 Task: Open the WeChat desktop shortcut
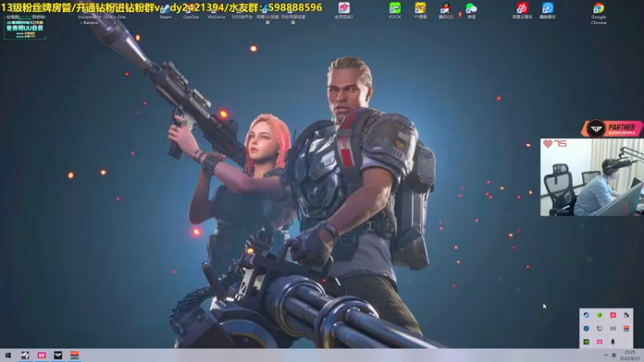tap(471, 10)
